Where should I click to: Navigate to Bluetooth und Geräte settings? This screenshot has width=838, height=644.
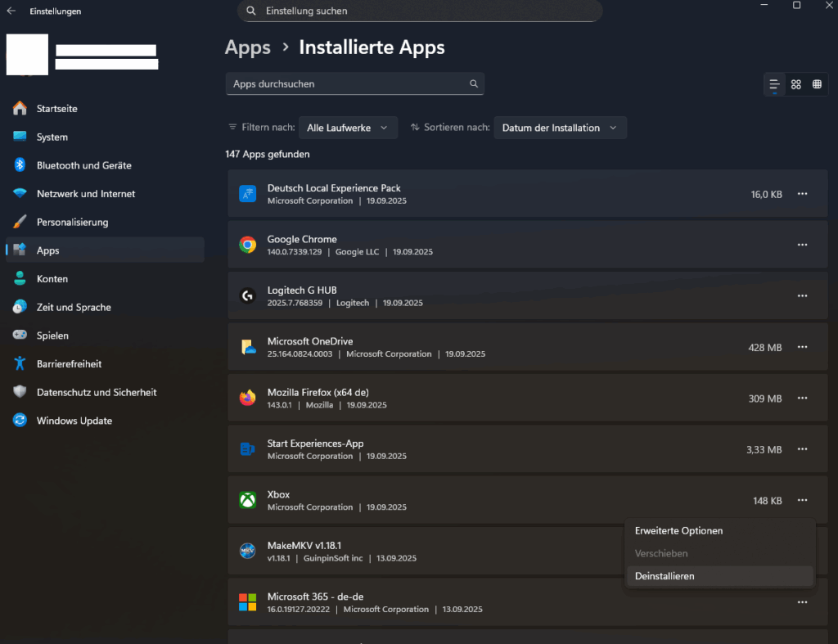83,165
